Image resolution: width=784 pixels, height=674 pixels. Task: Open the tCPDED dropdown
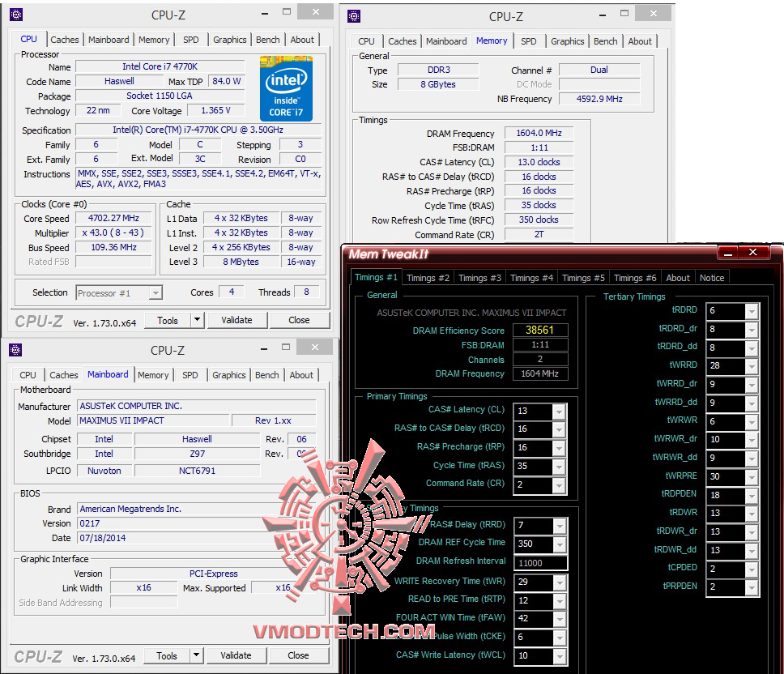pyautogui.click(x=752, y=569)
